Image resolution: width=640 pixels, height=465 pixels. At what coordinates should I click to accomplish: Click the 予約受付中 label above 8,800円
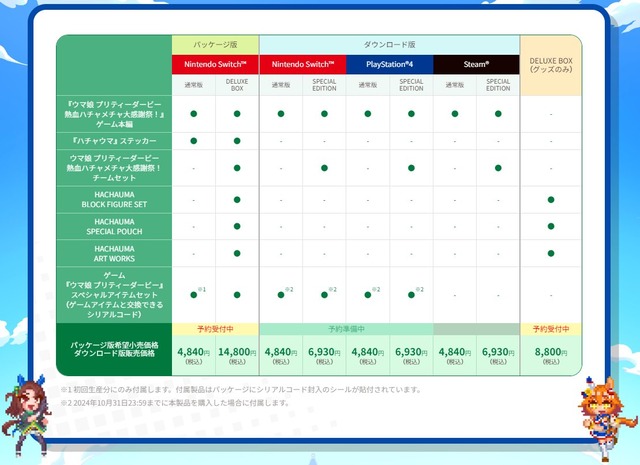click(551, 329)
